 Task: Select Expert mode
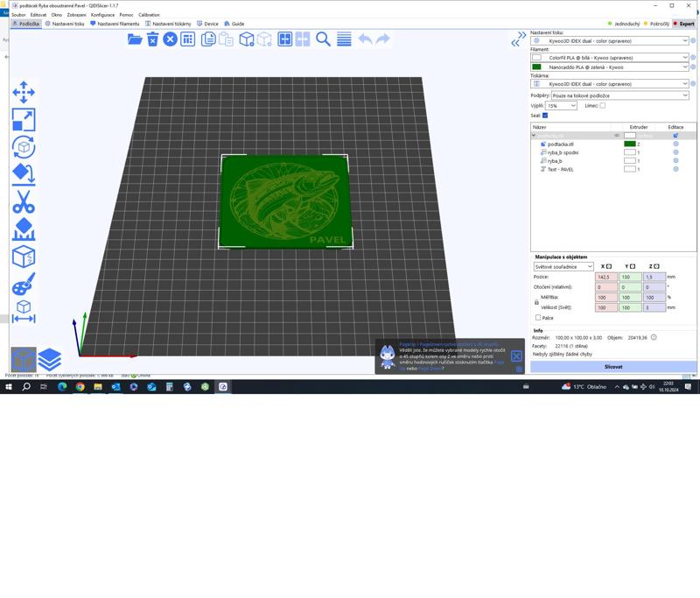tap(683, 24)
